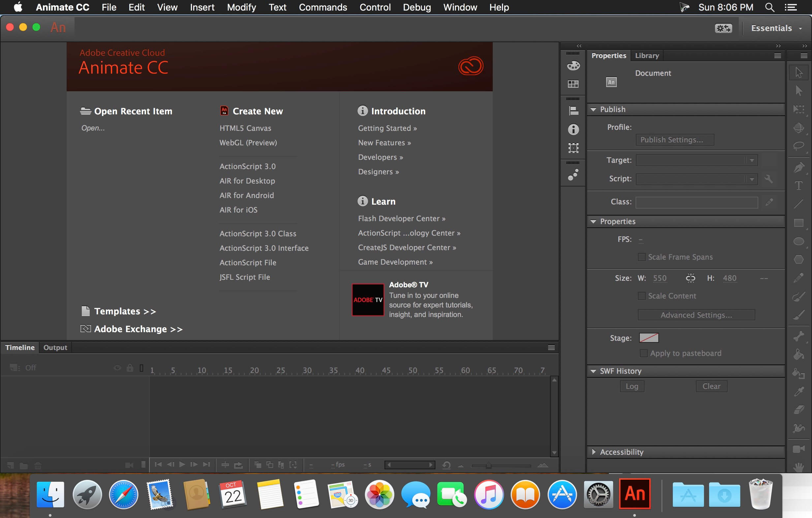
Task: Toggle timeline Loop playback button
Action: pos(238,465)
